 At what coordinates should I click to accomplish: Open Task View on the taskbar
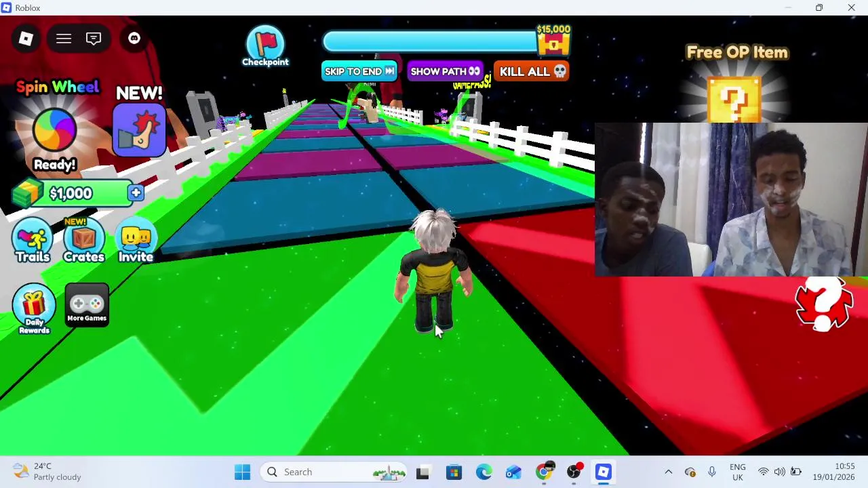point(422,472)
